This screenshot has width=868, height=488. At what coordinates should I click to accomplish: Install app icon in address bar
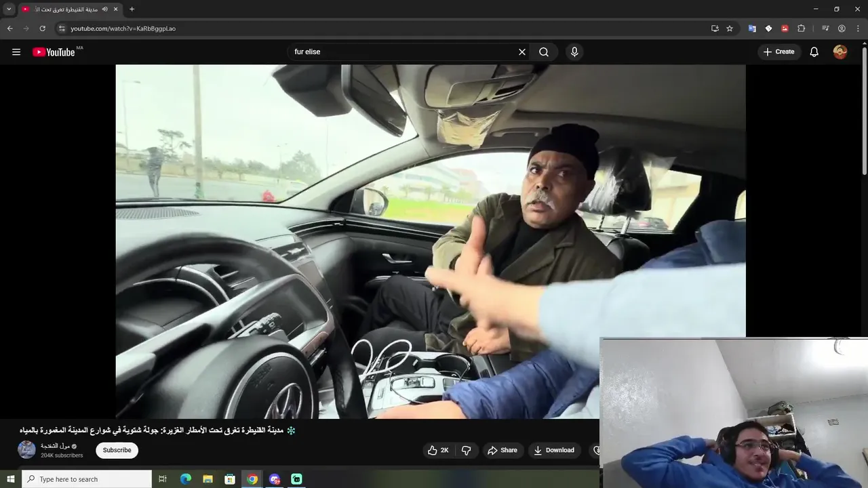[715, 28]
